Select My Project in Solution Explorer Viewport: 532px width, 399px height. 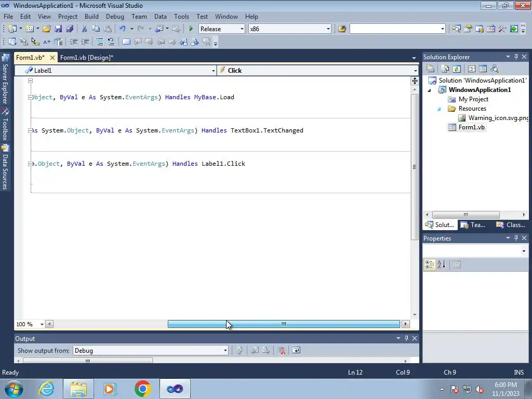[x=468, y=99]
